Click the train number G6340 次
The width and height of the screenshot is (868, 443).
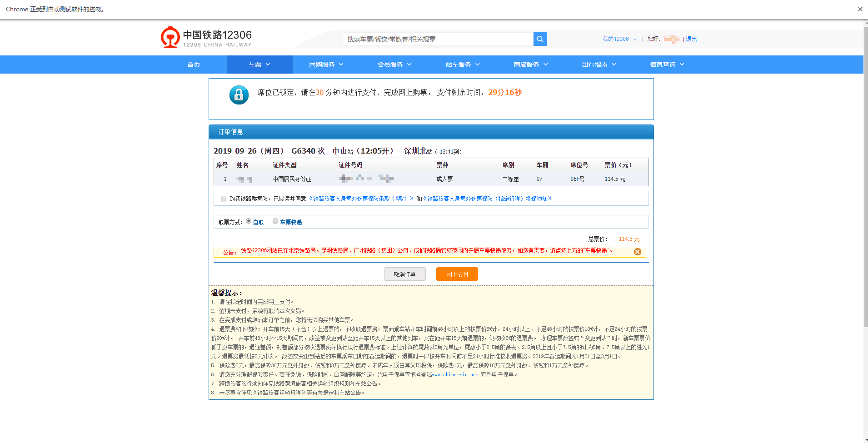point(308,151)
